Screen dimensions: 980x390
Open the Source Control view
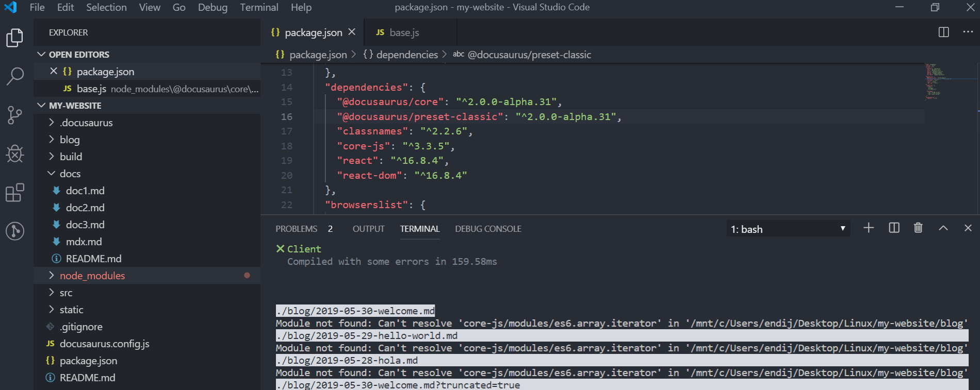[x=15, y=115]
